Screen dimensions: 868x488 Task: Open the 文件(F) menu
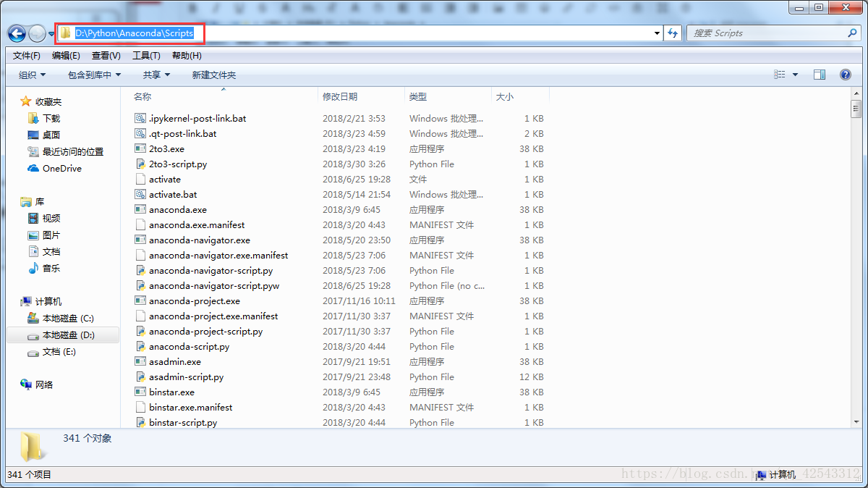click(27, 56)
